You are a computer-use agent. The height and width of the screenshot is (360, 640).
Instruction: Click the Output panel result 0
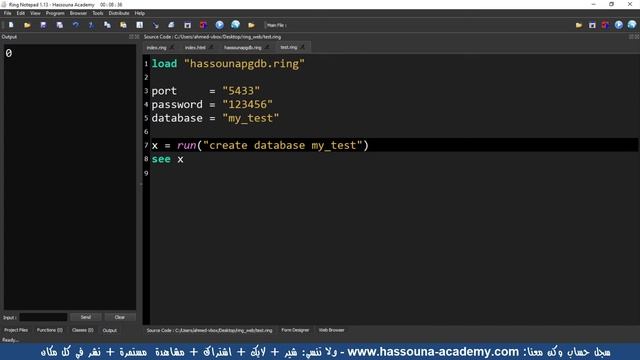pyautogui.click(x=9, y=53)
